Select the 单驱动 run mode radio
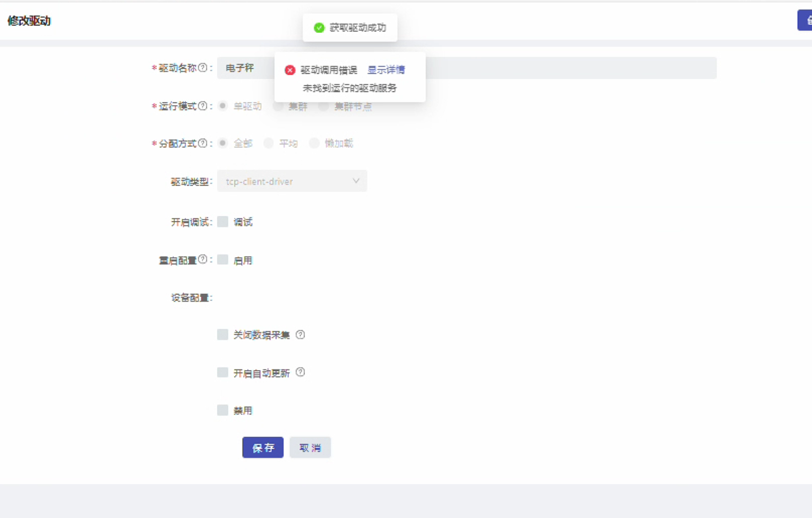 click(x=222, y=106)
